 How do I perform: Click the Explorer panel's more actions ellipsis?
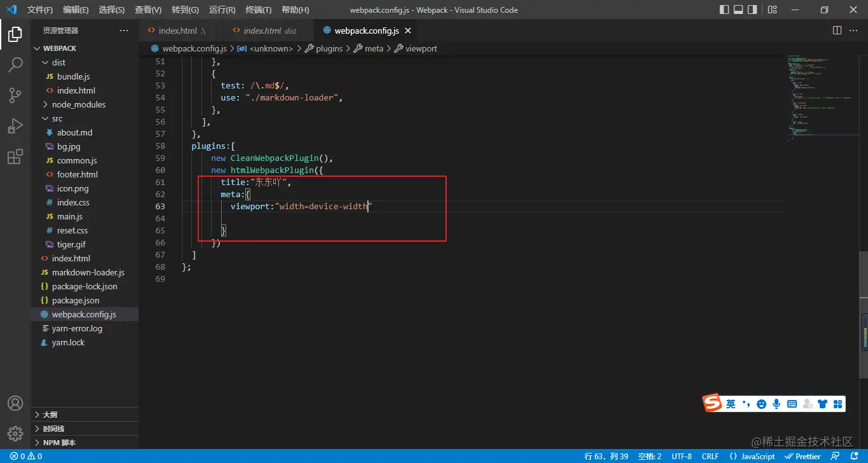(x=124, y=31)
